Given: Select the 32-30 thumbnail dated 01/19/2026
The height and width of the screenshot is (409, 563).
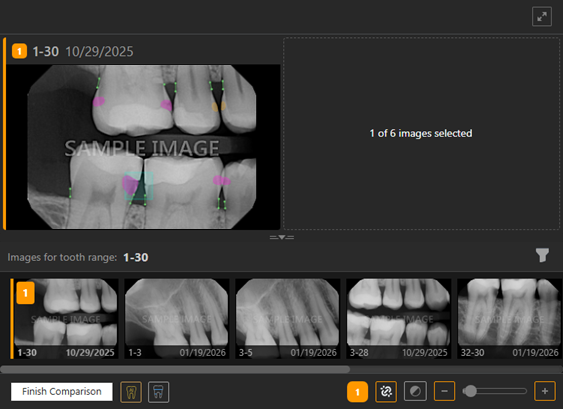Looking at the screenshot, I should [x=510, y=319].
